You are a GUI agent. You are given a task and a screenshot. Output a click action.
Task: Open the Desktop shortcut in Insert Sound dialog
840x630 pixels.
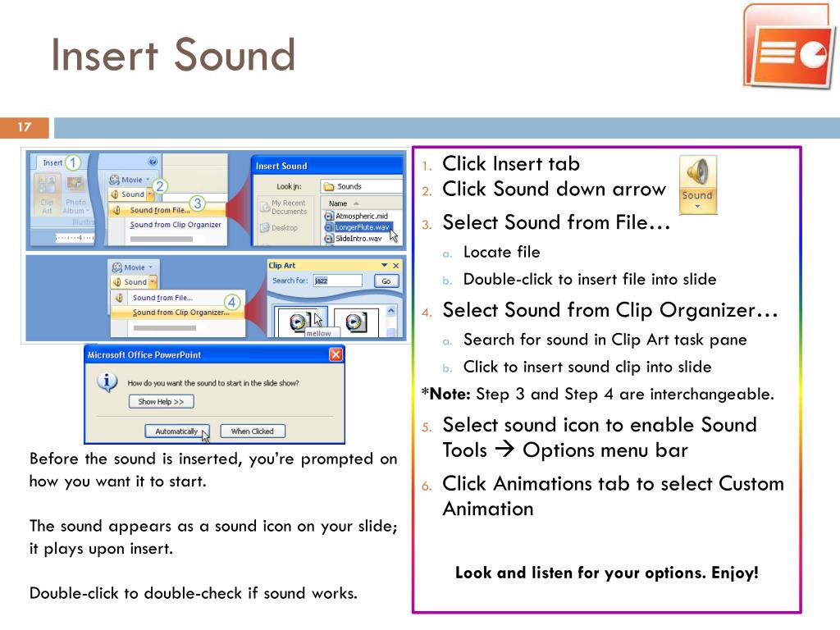[x=279, y=228]
